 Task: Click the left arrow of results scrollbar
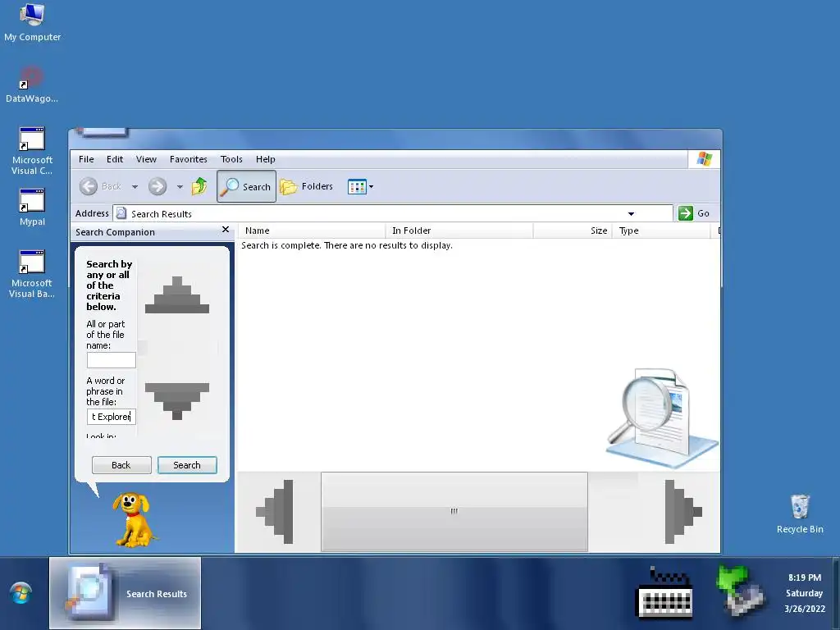click(275, 512)
